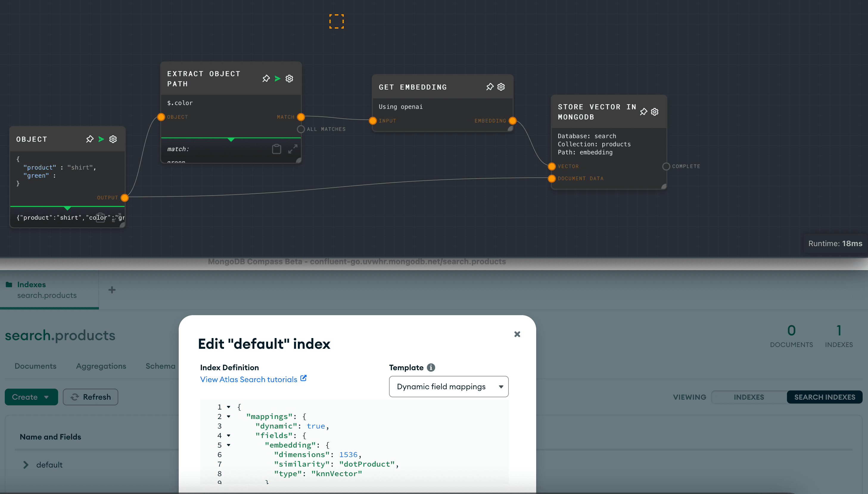Click the Template info icon
868x494 pixels.
point(431,368)
